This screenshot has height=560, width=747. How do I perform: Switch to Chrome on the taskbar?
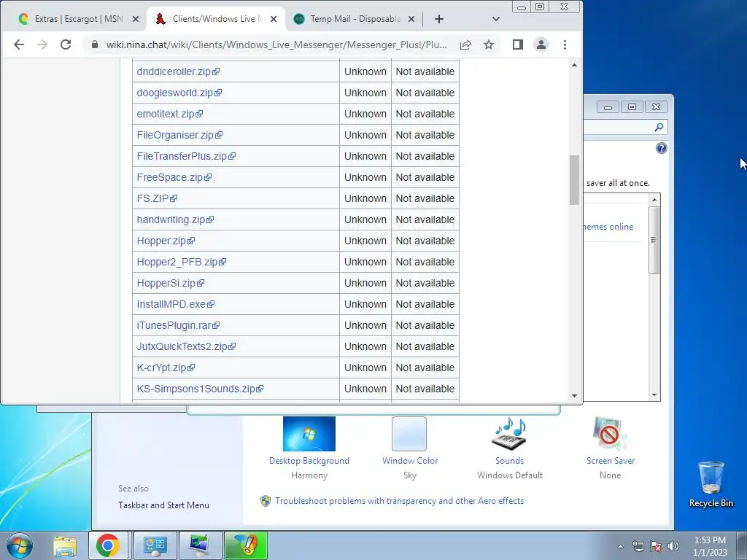click(x=108, y=545)
